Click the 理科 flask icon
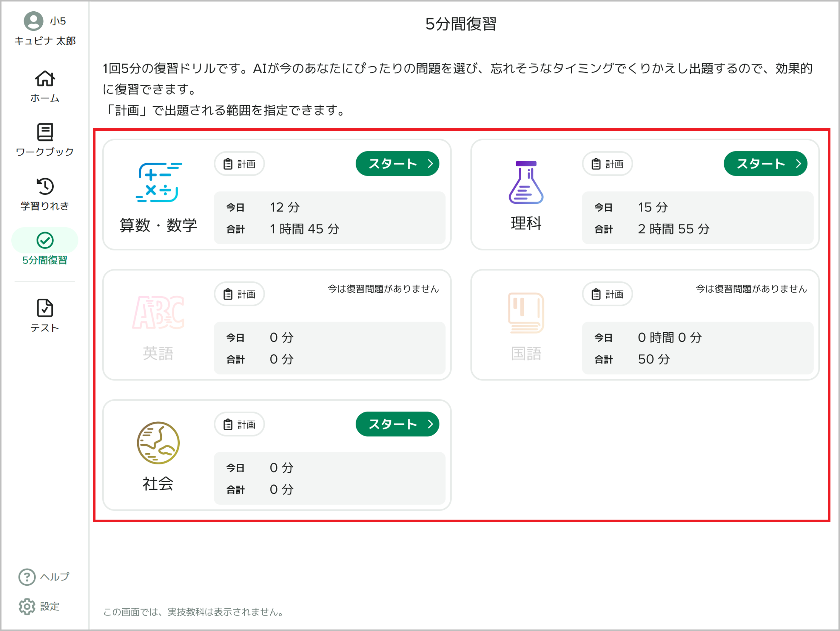Viewport: 840px width, 631px height. coord(526,182)
